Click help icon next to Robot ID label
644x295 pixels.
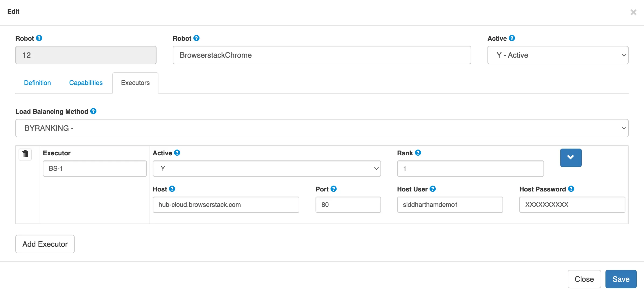pyautogui.click(x=39, y=38)
